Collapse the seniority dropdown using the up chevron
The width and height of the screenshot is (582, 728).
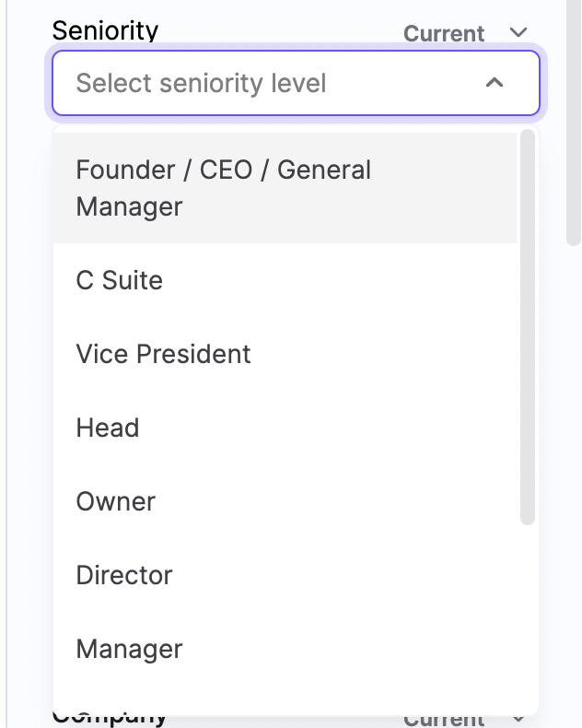[x=495, y=84]
